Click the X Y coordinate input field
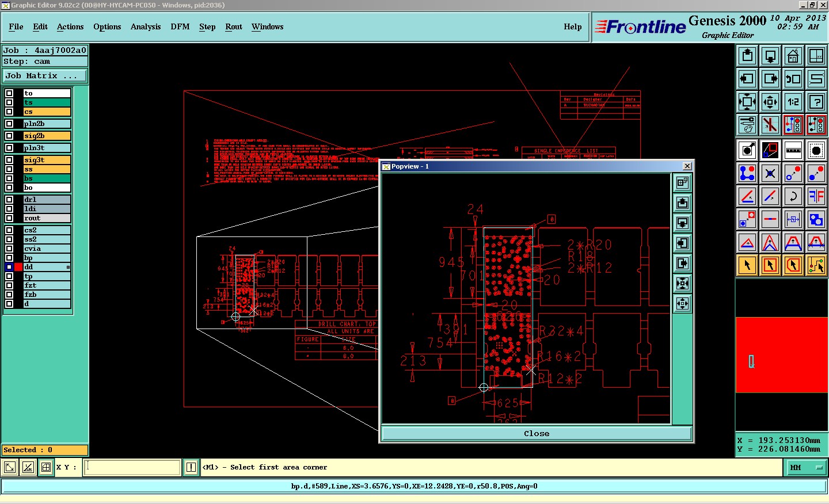 [x=133, y=467]
